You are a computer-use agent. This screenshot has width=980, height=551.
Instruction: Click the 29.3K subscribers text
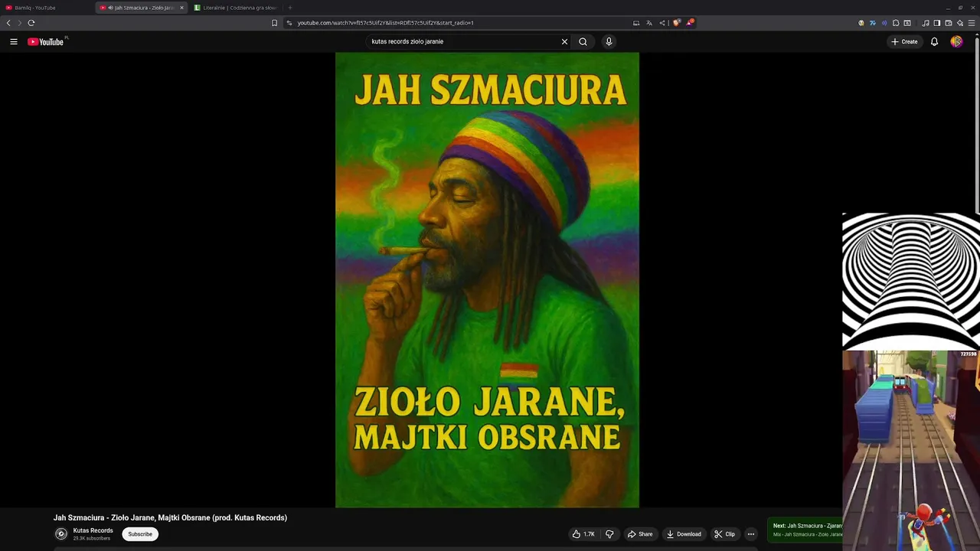[x=92, y=539]
